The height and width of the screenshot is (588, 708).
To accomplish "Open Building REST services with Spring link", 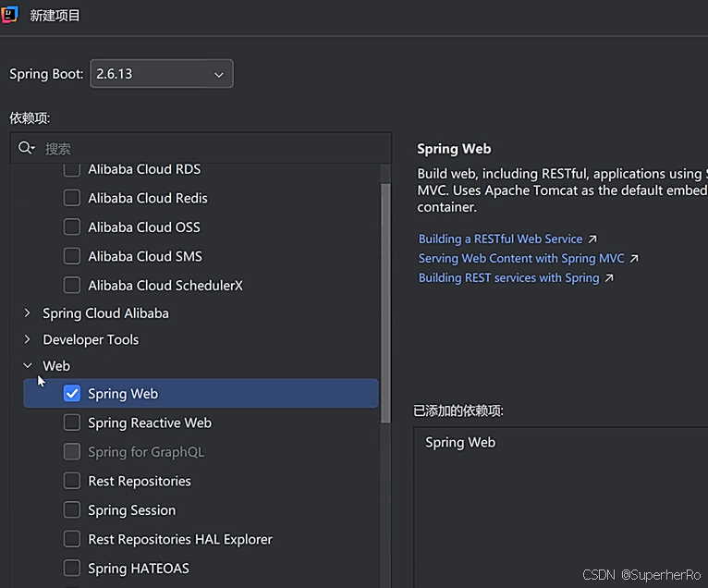I will pos(509,277).
